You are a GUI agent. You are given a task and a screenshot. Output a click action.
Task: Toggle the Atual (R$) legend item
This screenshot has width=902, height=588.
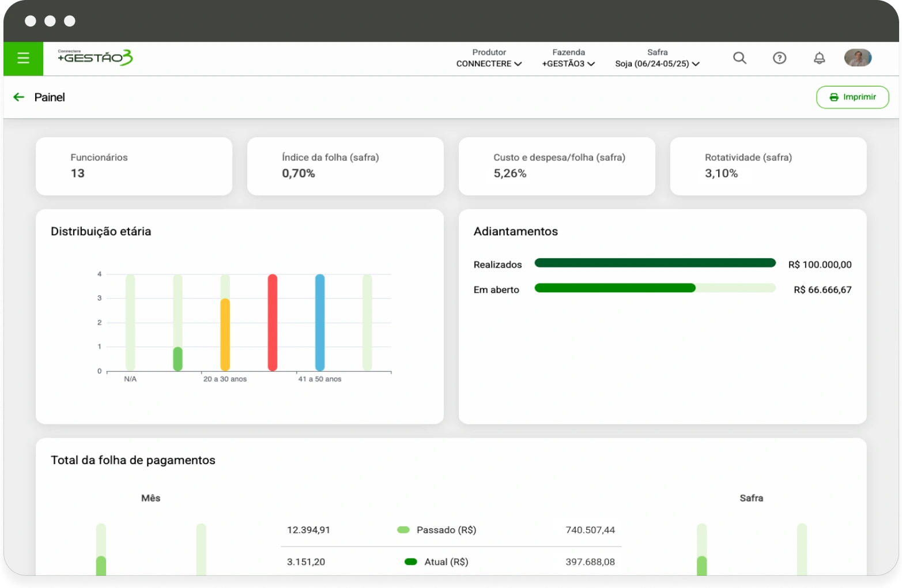point(437,562)
